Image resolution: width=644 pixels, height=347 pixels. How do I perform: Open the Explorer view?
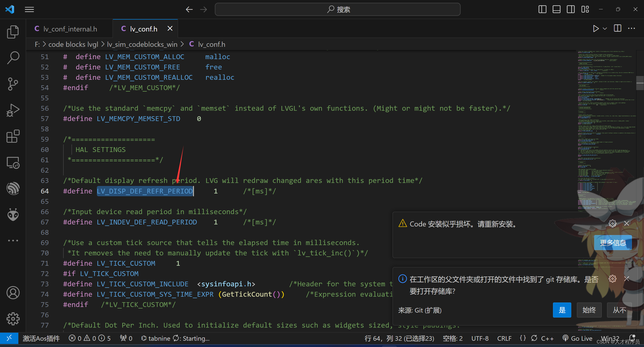pyautogui.click(x=13, y=32)
